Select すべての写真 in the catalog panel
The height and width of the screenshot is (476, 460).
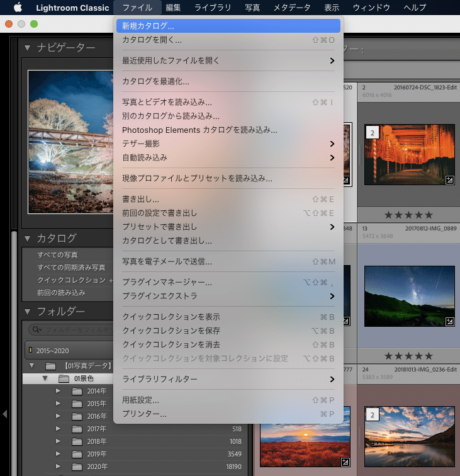click(57, 255)
